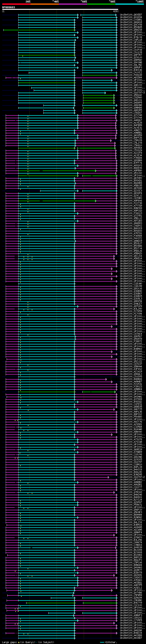
Task: Select hit label UniRef100_A9NZI7
Action: pos(131,130)
